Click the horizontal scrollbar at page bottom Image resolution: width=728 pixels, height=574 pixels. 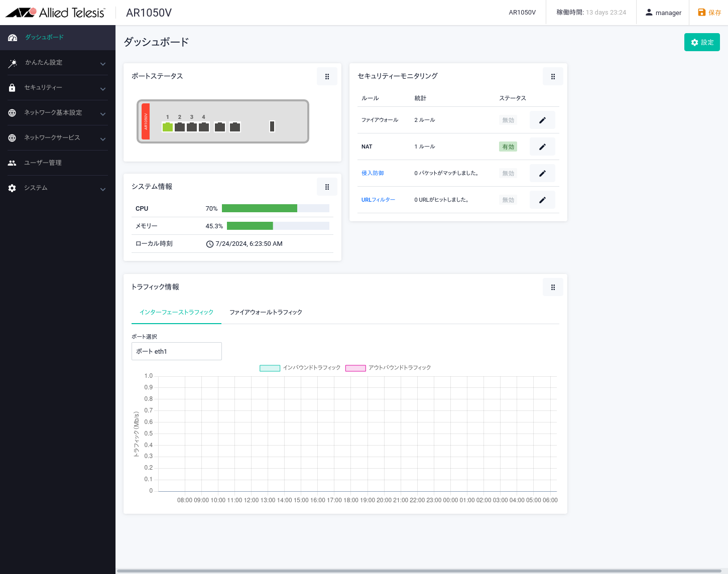[x=419, y=571]
